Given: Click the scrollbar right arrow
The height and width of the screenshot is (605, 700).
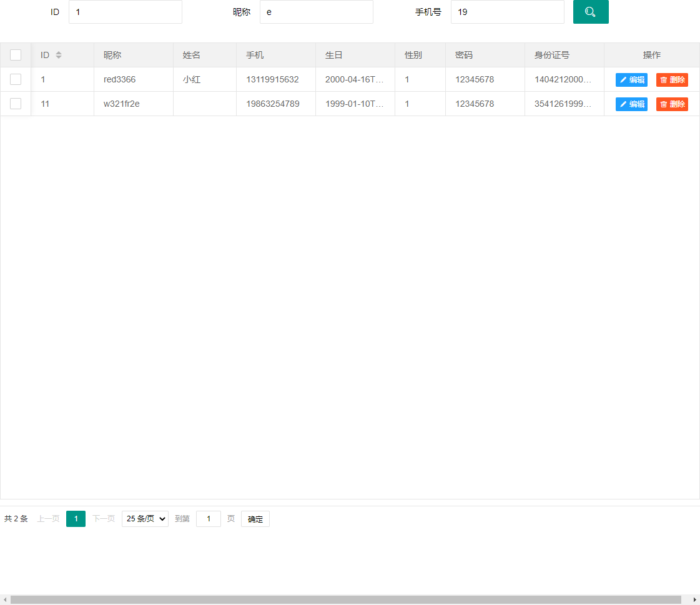Looking at the screenshot, I should (694, 599).
